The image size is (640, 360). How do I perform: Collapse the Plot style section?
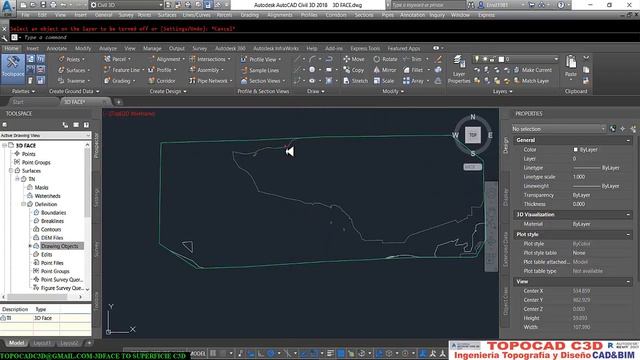click(x=628, y=235)
